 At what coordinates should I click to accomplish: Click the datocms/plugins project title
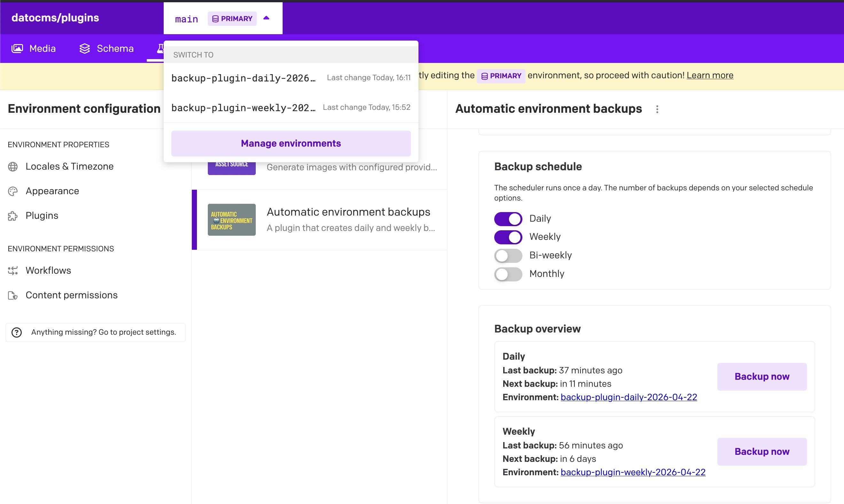pyautogui.click(x=55, y=18)
